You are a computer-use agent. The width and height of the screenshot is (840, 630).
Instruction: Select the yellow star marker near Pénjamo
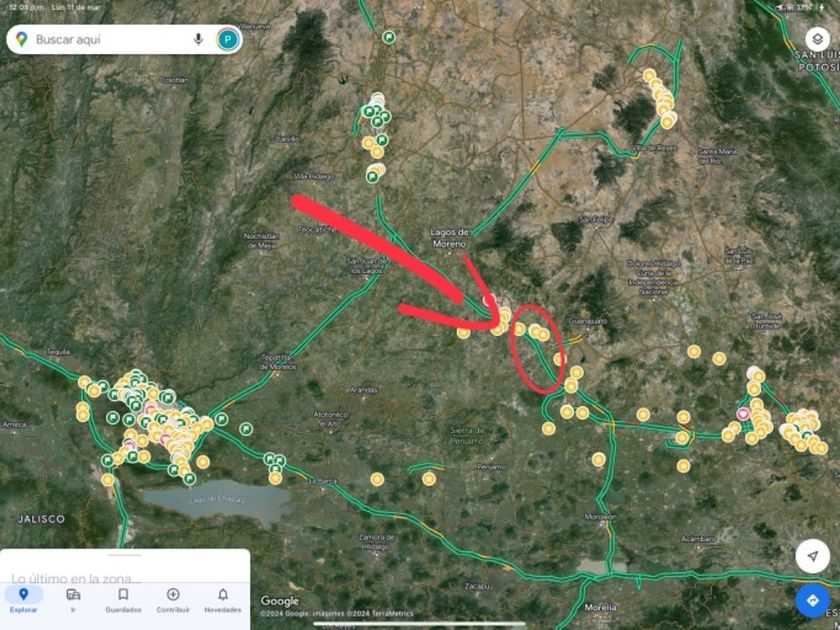coord(429,478)
